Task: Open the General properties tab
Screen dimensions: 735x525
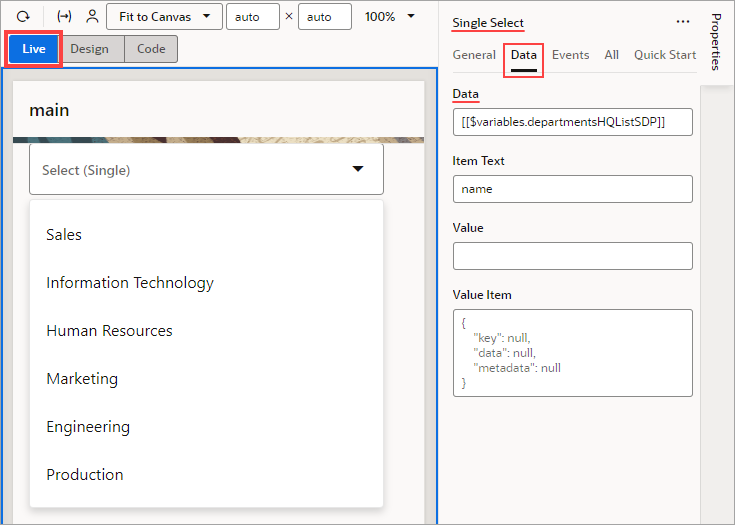Action: click(474, 55)
